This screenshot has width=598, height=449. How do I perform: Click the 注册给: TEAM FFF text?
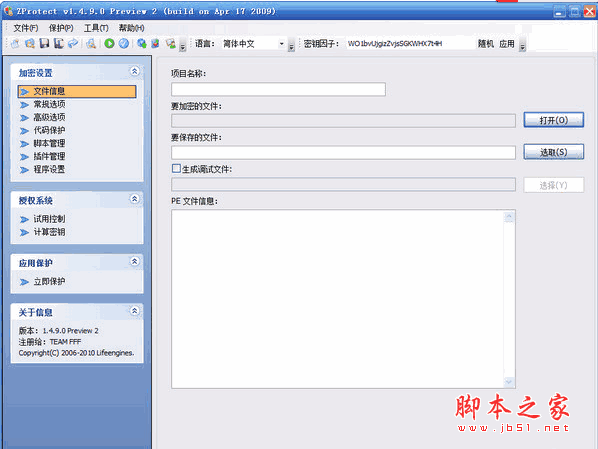[x=50, y=342]
